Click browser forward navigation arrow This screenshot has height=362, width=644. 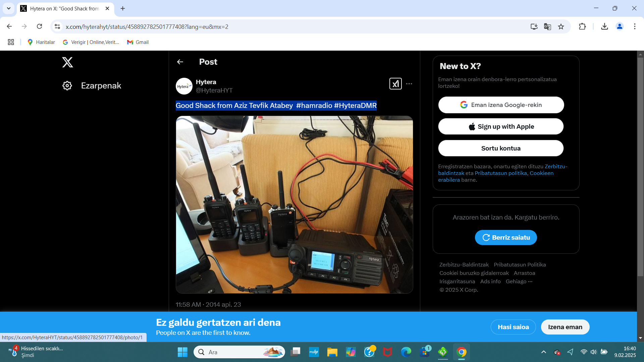click(24, 26)
